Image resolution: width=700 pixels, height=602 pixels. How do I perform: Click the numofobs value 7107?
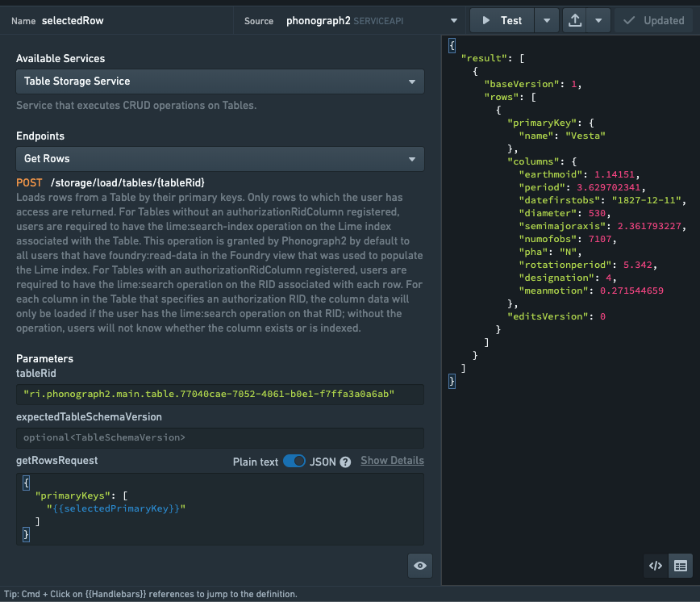(599, 240)
